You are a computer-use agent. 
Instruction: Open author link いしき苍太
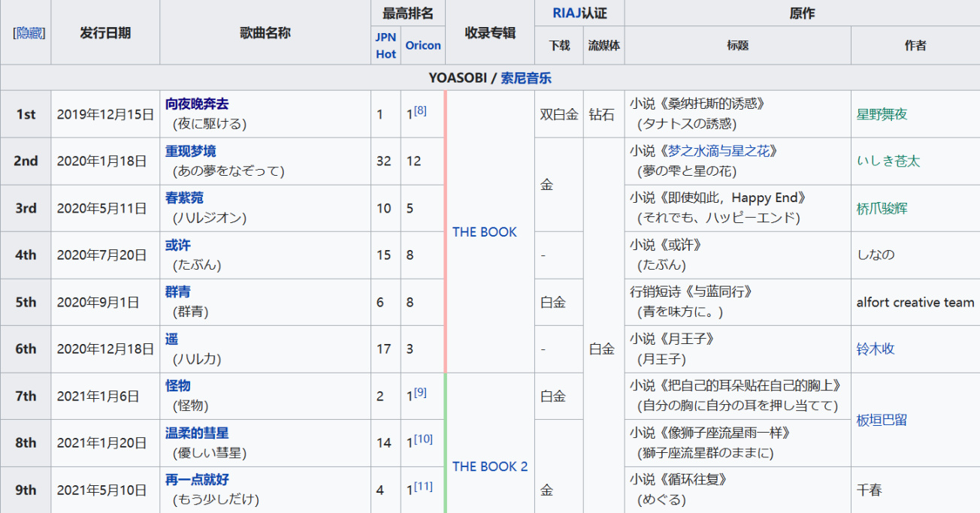click(x=888, y=161)
